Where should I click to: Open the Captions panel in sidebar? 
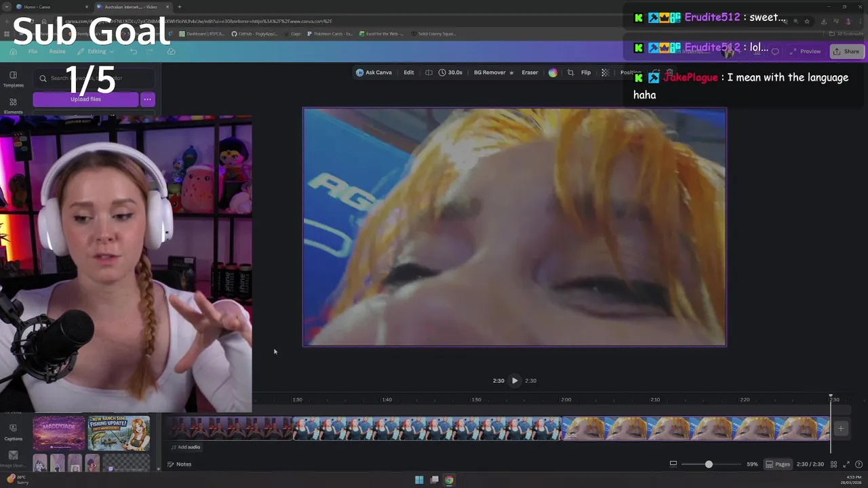[x=13, y=432]
